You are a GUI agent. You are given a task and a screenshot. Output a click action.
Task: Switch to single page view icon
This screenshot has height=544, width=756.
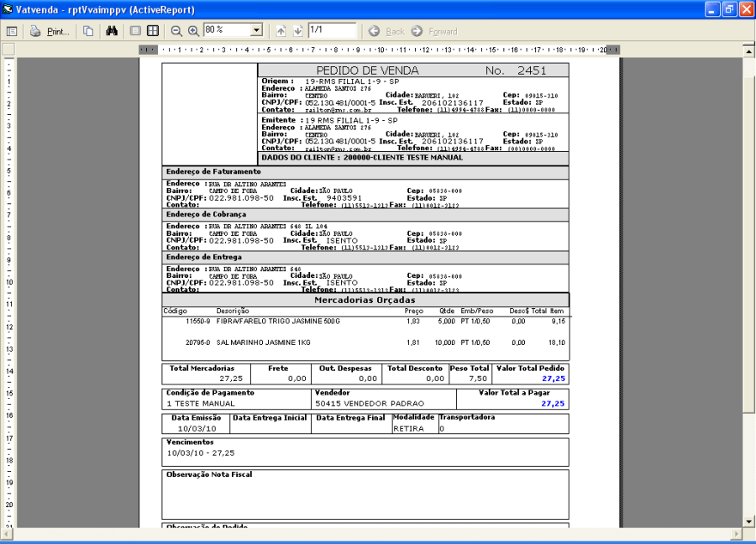(135, 31)
